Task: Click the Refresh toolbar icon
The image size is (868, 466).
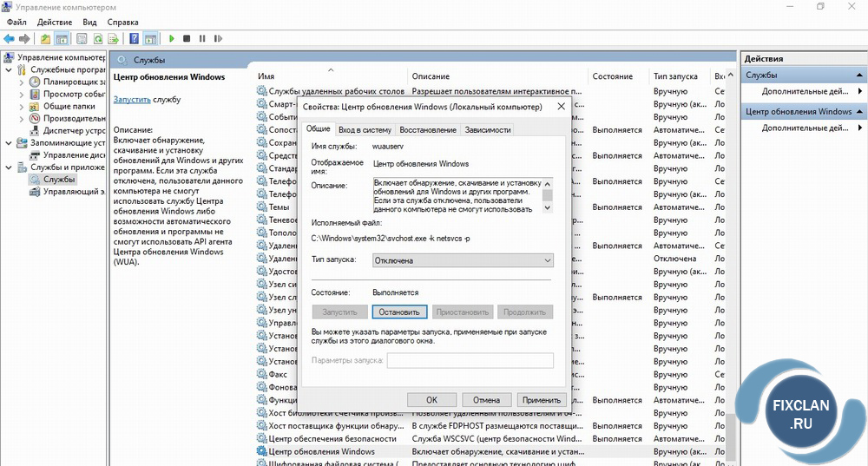Action: tap(97, 39)
